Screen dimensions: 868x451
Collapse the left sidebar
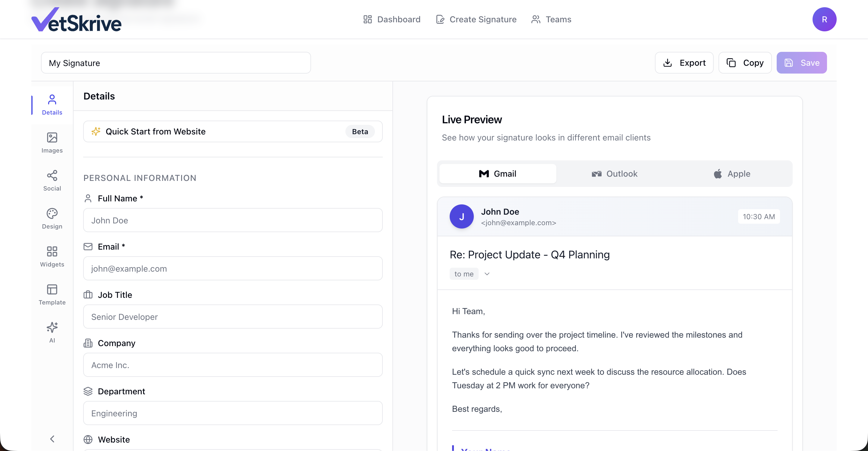pos(52,439)
